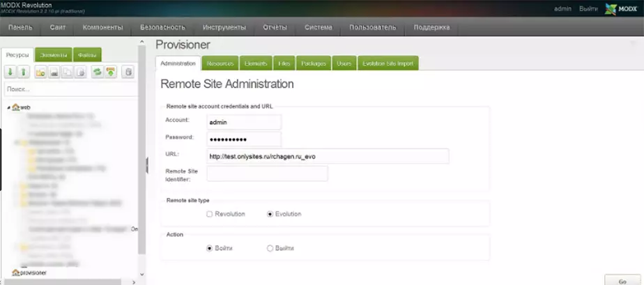Image resolution: width=644 pixels, height=285 pixels.
Task: Open the Пользователь menu
Action: (373, 27)
